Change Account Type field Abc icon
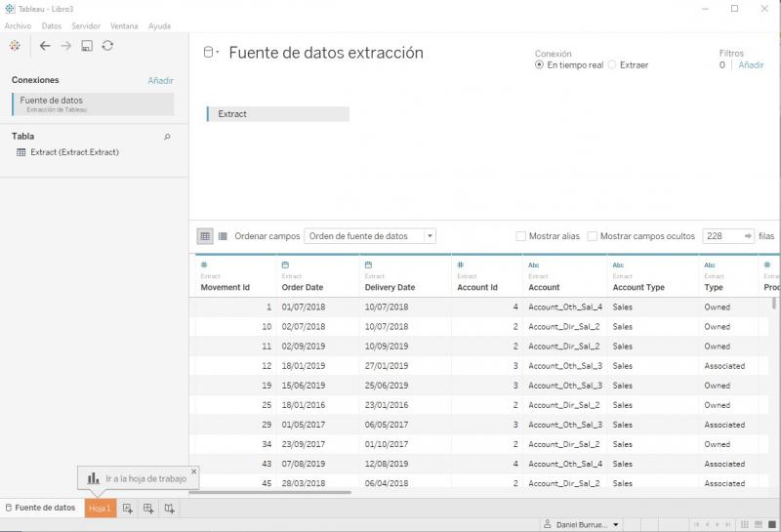Screen dimensions: 781x532 point(618,265)
